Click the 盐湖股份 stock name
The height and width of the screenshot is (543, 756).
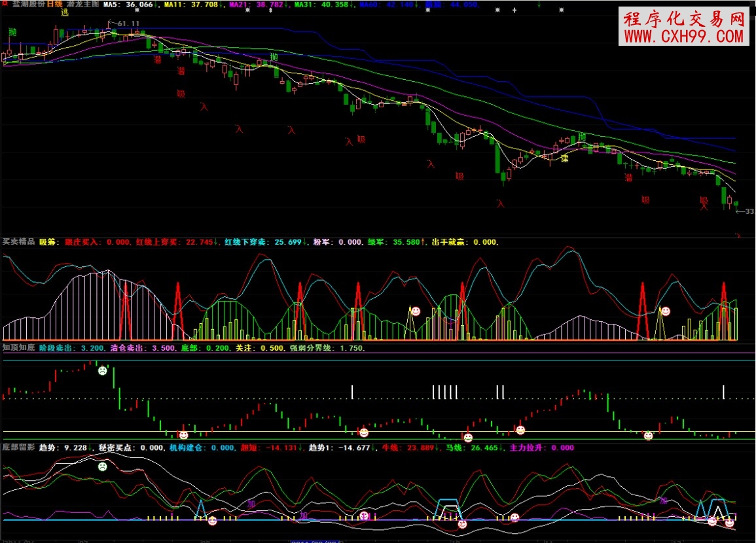click(x=29, y=4)
